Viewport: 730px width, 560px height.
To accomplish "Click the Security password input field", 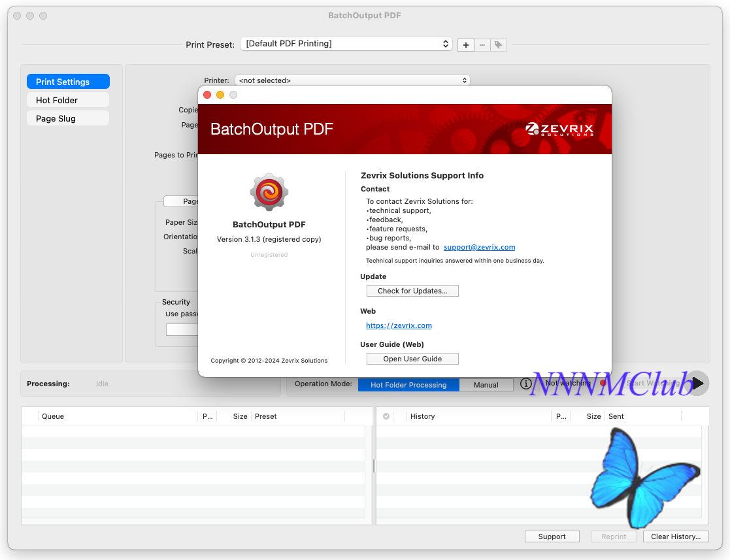I will (182, 329).
